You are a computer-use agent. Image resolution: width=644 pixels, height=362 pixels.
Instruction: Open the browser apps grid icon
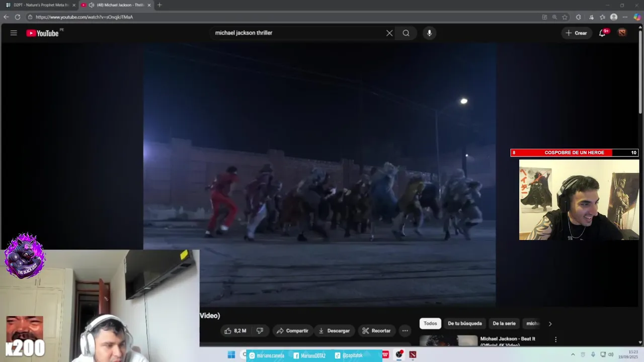(x=544, y=17)
